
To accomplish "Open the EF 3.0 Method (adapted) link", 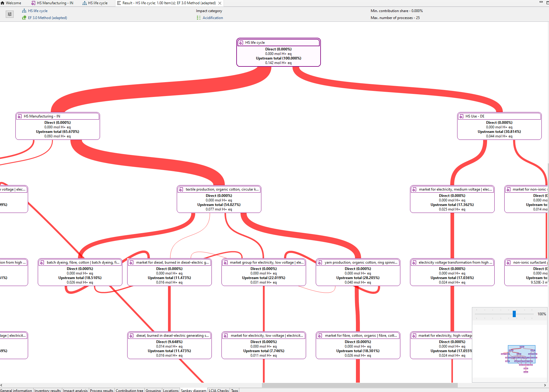I will tap(47, 18).
